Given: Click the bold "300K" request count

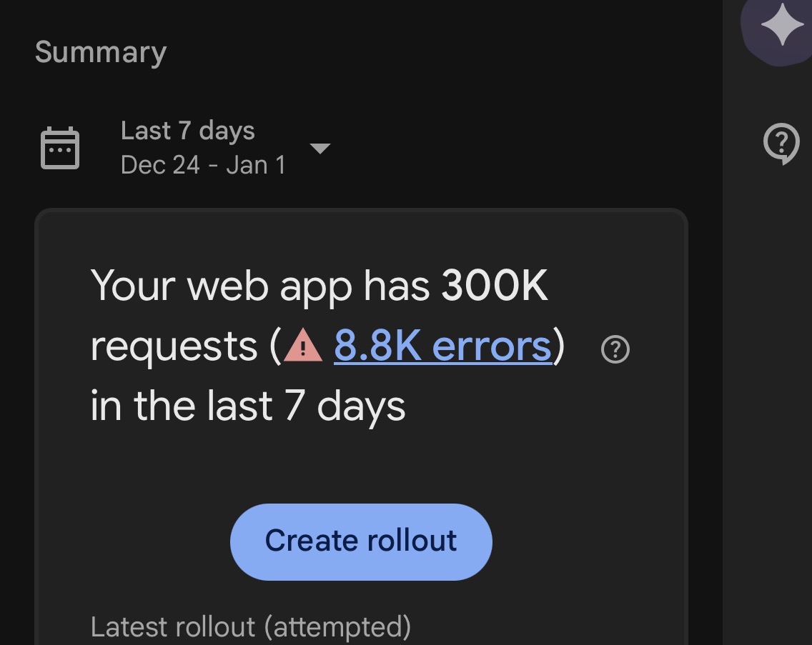Looking at the screenshot, I should [494, 286].
